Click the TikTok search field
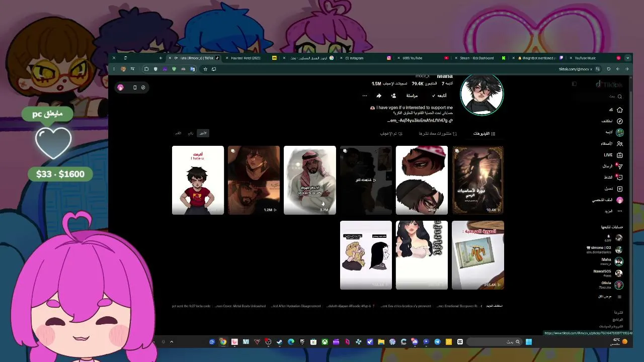Screen dimensions: 644x362 tap(599, 97)
